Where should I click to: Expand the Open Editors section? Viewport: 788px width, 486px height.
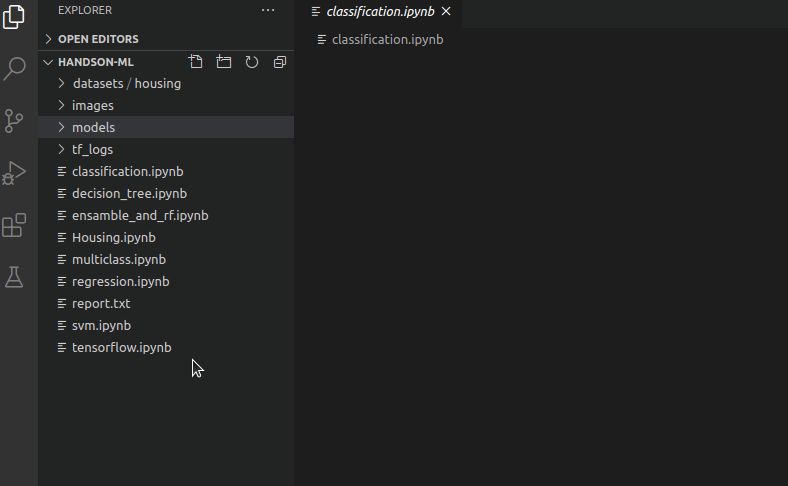(166, 39)
